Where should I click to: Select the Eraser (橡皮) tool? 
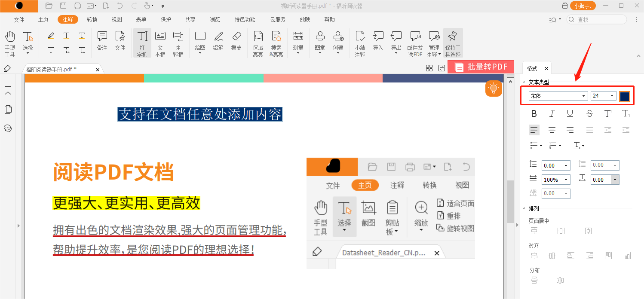click(x=236, y=41)
